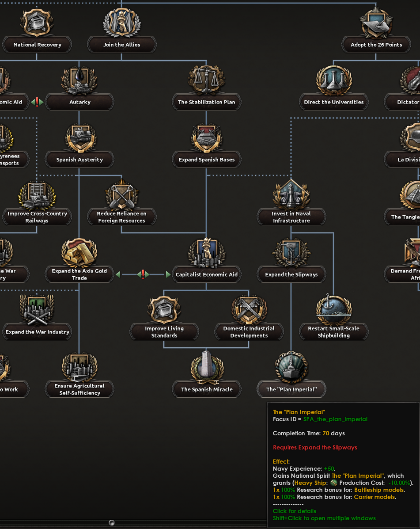This screenshot has height=529, width=420.
Task: Click the "Carrier models" research bonus text
Action: (x=375, y=497)
